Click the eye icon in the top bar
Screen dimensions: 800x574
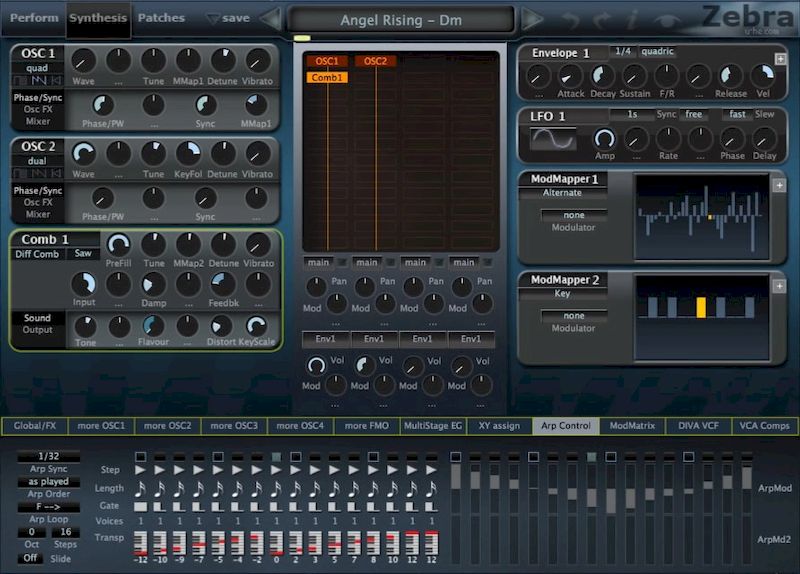click(x=666, y=19)
